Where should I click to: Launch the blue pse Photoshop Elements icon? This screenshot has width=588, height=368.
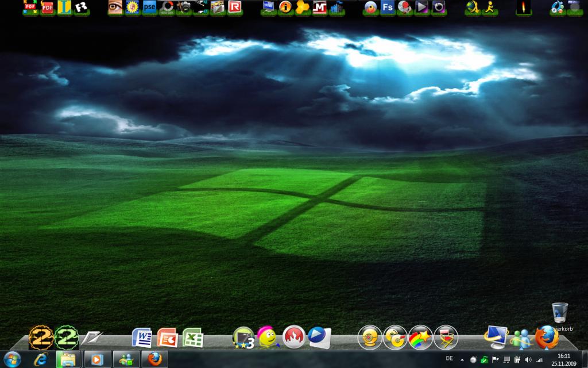[149, 7]
